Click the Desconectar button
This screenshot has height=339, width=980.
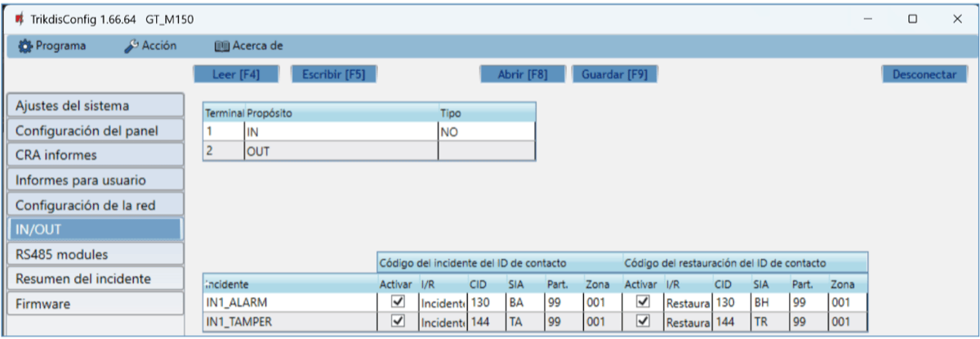click(924, 74)
